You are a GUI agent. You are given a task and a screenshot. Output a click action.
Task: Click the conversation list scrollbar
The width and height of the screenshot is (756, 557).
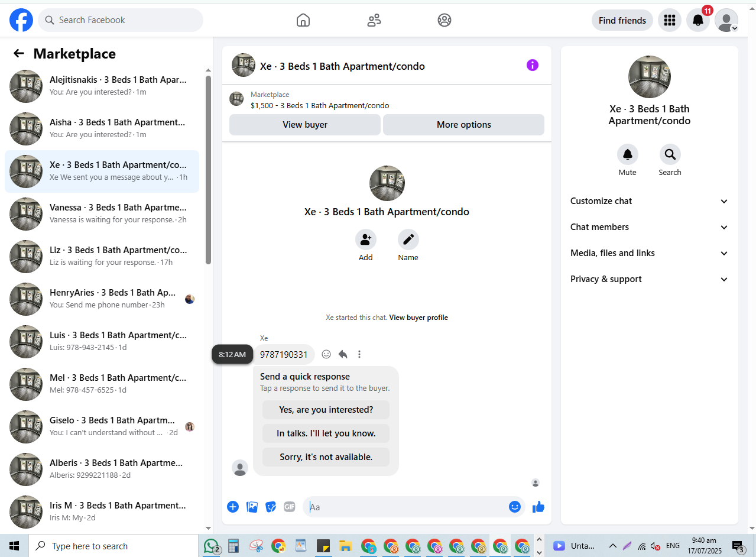[x=208, y=170]
